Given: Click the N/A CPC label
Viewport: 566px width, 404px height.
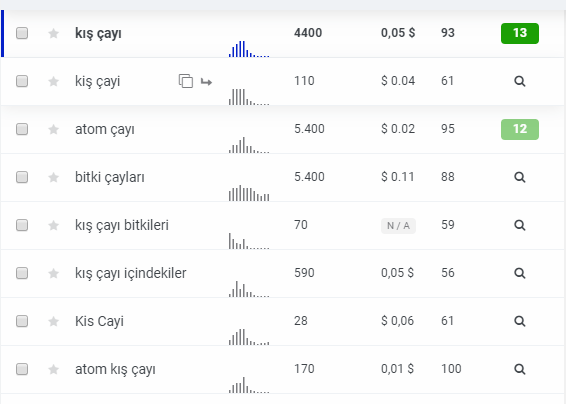Looking at the screenshot, I should pos(398,226).
